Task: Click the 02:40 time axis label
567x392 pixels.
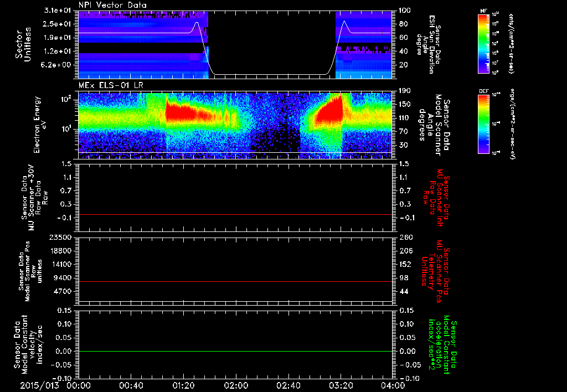Action: [288, 385]
